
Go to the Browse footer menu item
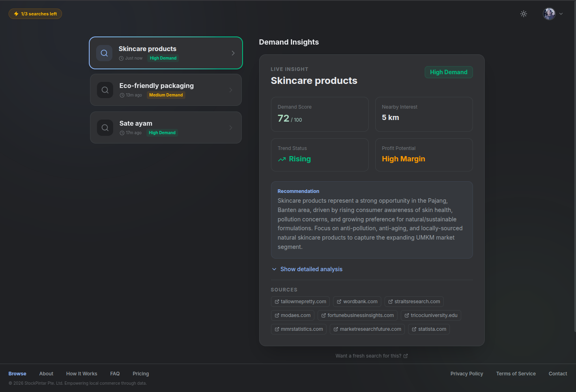[17, 374]
